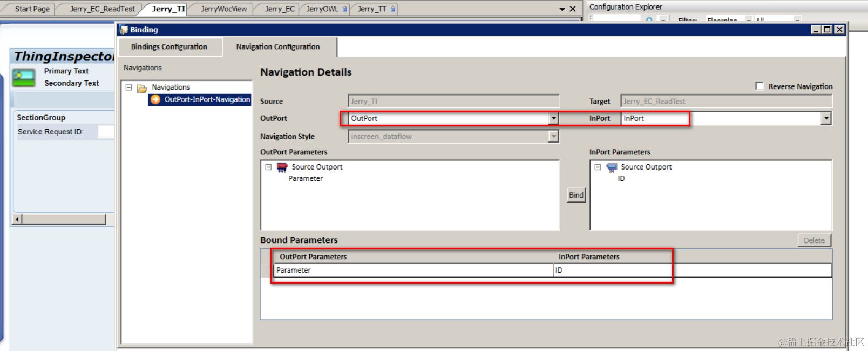Collapse the Navigations tree node
868x351 pixels.
tap(128, 87)
